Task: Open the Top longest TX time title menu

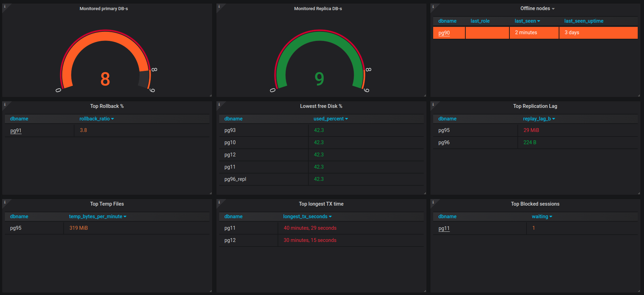Action: 321,204
